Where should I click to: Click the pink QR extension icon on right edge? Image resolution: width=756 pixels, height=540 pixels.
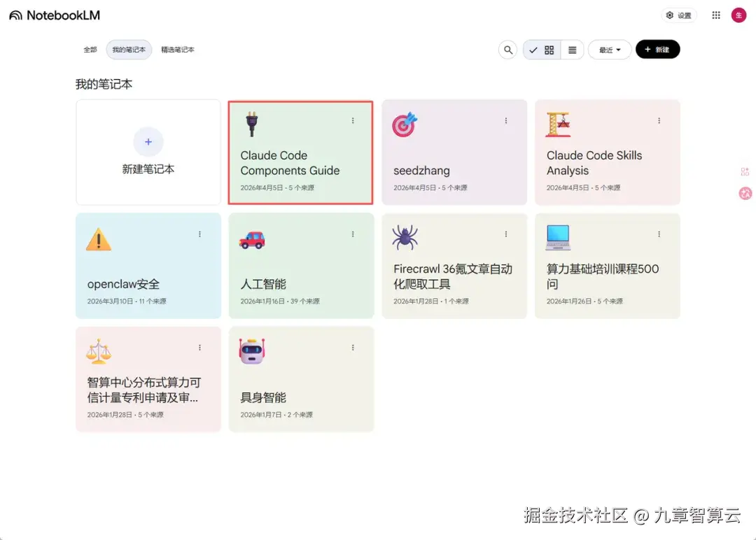coord(745,172)
